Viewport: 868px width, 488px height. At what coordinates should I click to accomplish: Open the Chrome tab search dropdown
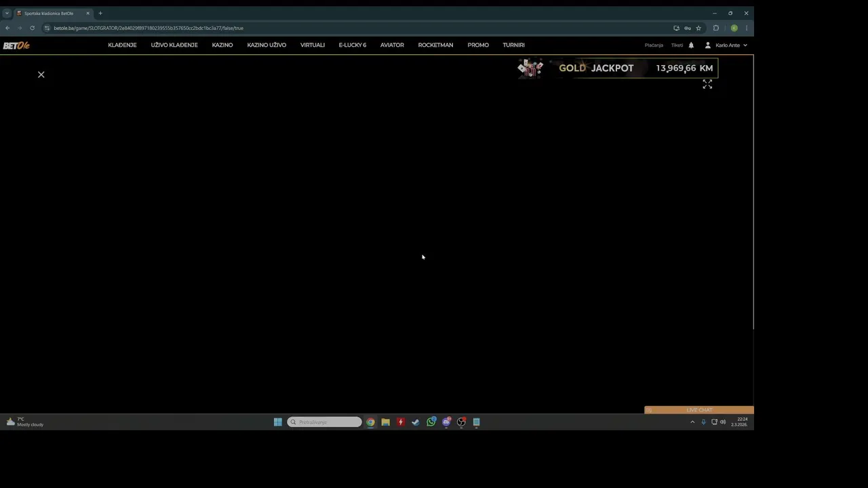7,13
